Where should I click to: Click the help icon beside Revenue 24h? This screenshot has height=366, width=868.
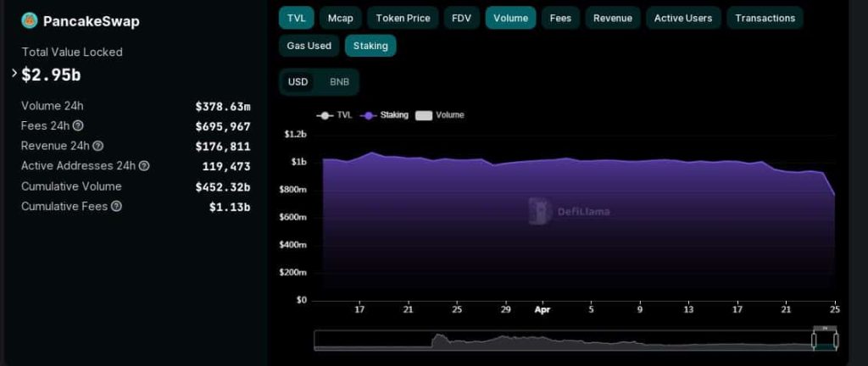pyautogui.click(x=98, y=146)
